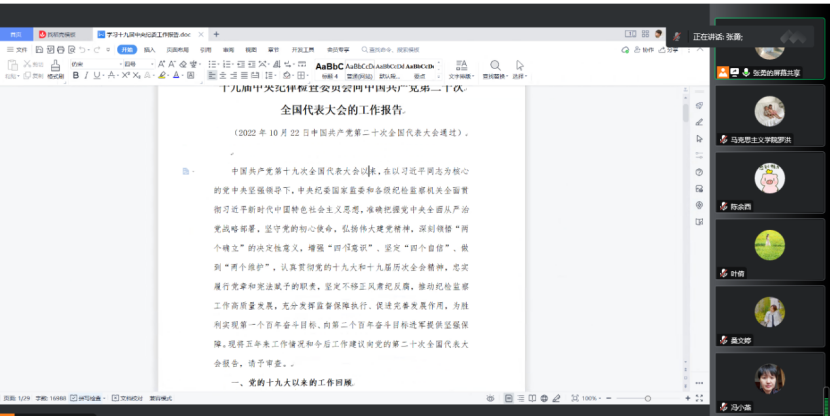Expand the bullet list options dropdown
The height and width of the screenshot is (416, 830).
click(x=218, y=64)
